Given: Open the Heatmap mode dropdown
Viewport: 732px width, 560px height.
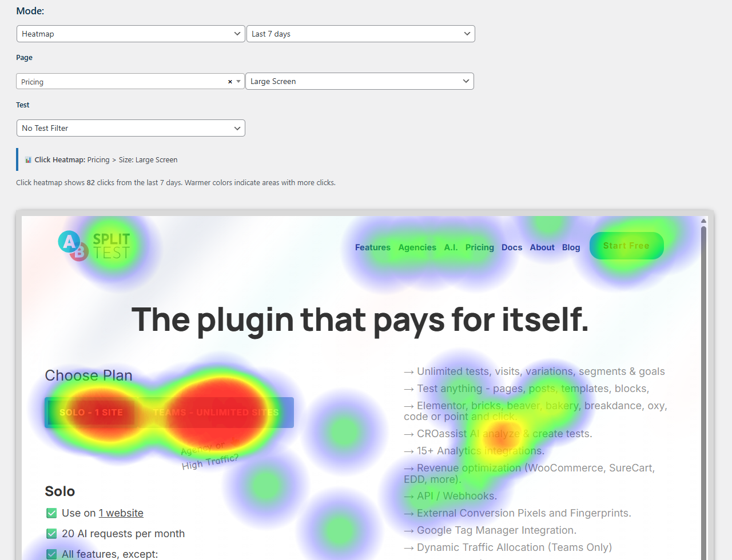Looking at the screenshot, I should [131, 34].
